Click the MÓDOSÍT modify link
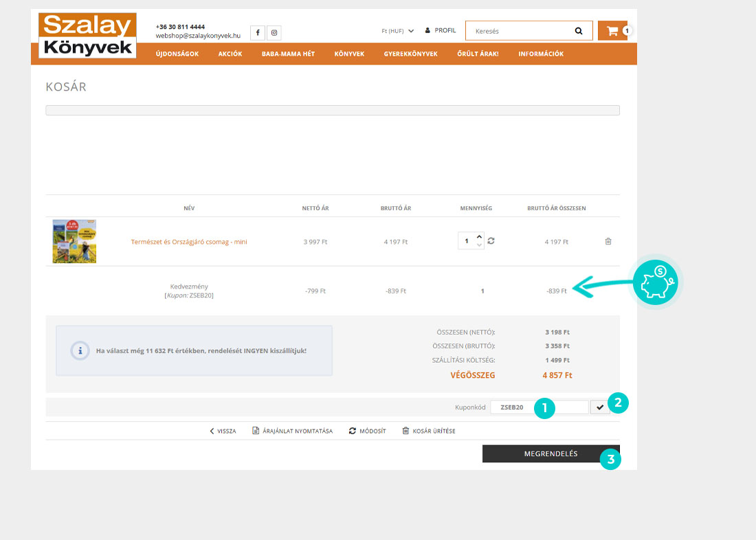756x540 pixels. [x=368, y=431]
